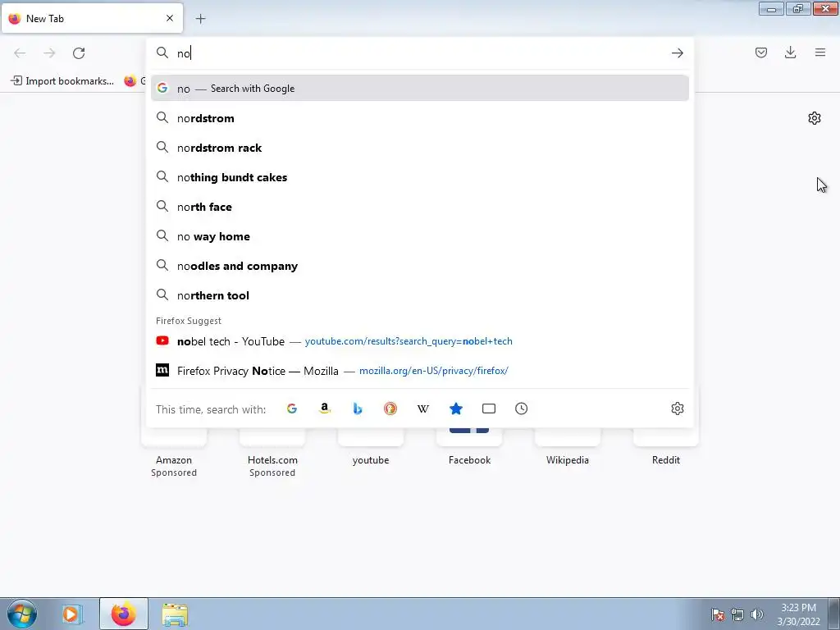
Task: Click Import bookmarks in bookmarks toolbar
Action: tap(62, 81)
